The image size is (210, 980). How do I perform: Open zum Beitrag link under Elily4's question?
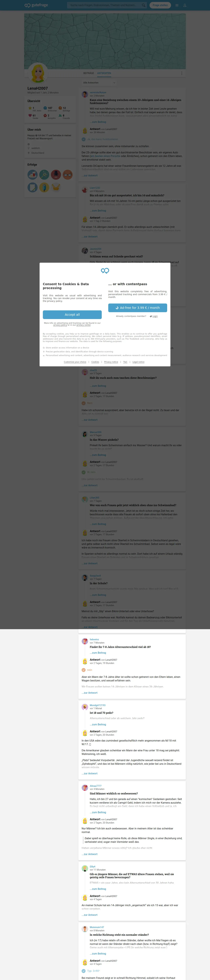coord(98,889)
